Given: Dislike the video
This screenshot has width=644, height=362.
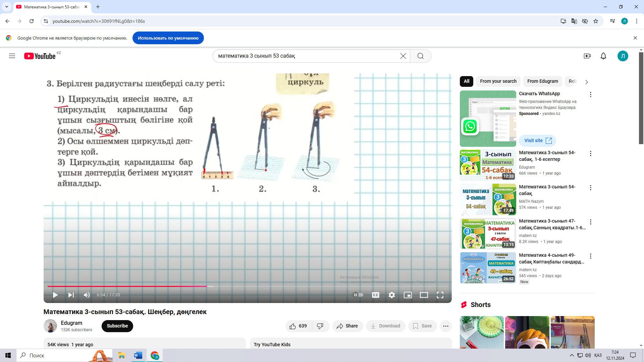Looking at the screenshot, I should (320, 326).
